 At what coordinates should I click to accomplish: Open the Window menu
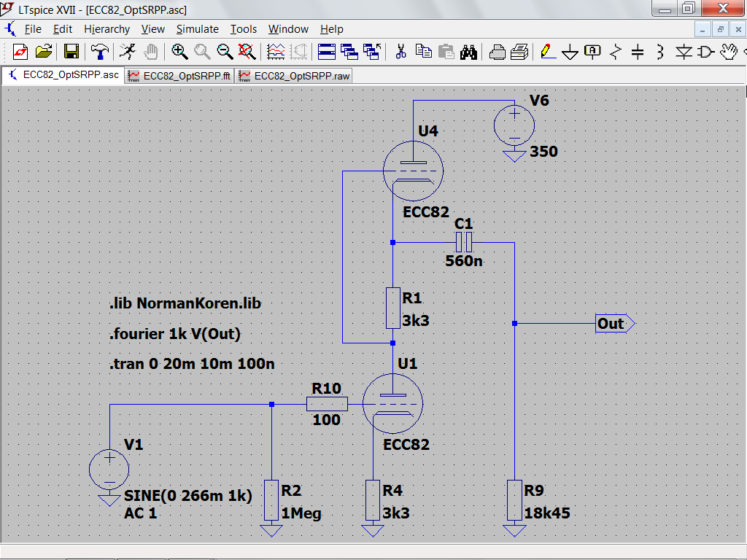click(x=288, y=29)
